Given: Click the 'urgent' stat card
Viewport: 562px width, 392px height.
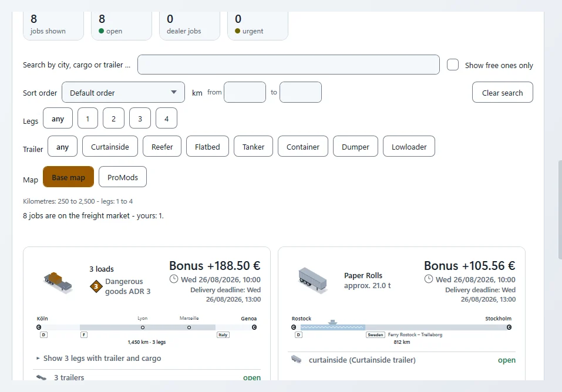Looking at the screenshot, I should [x=258, y=26].
